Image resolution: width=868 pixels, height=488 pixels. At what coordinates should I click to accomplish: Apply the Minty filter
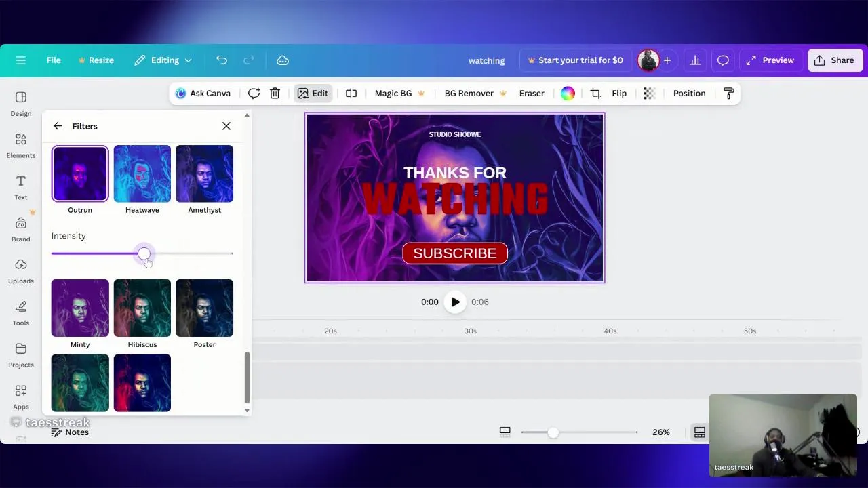pos(80,308)
